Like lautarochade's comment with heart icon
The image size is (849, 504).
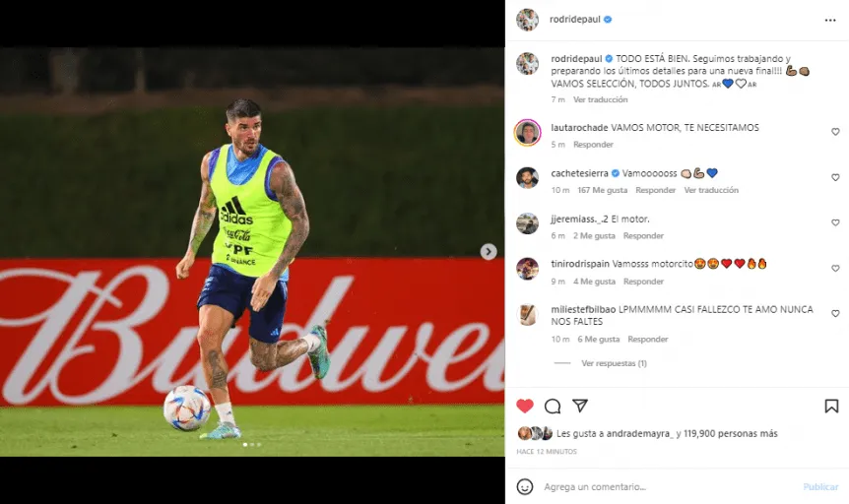point(835,132)
